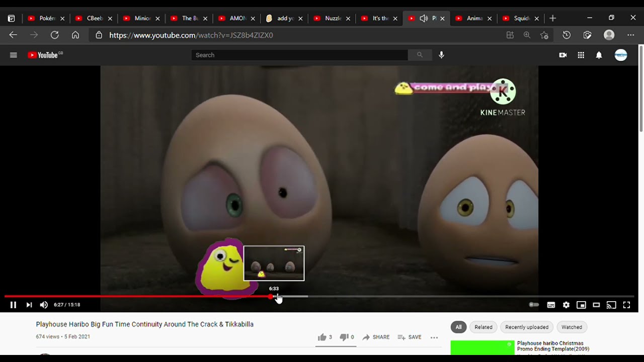Screen dimensions: 644x362
Task: Open the YouTube guide hamburger menu
Action: (14, 55)
